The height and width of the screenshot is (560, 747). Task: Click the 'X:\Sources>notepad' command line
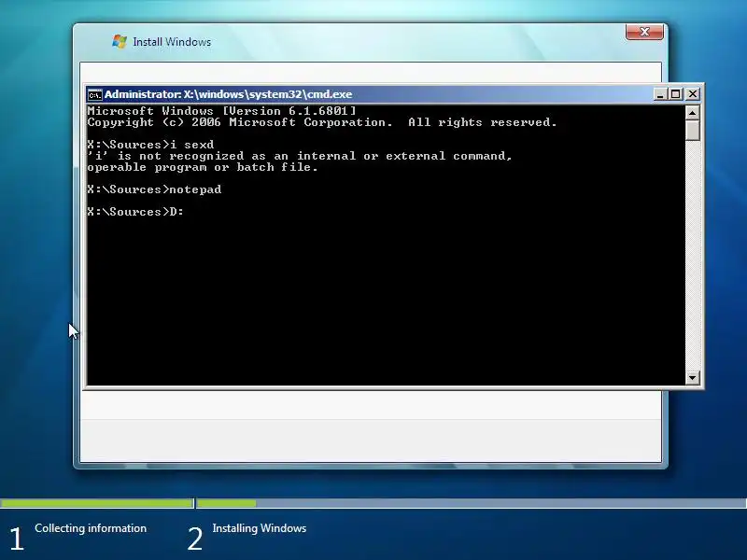click(x=154, y=189)
